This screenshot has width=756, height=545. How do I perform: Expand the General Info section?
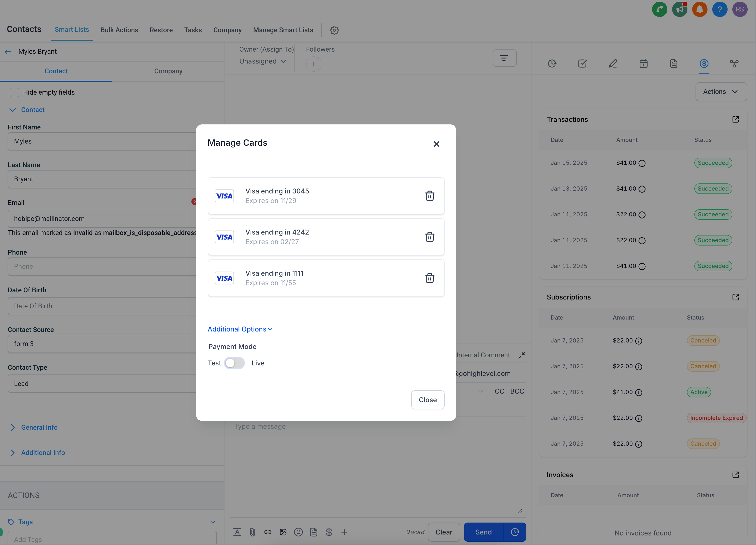39,427
